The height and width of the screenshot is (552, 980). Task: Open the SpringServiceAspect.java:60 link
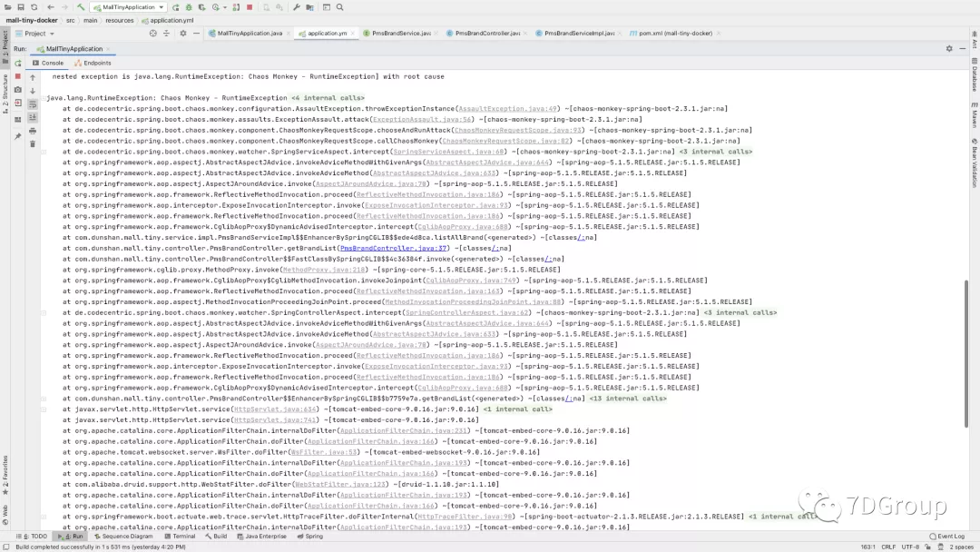click(x=449, y=152)
